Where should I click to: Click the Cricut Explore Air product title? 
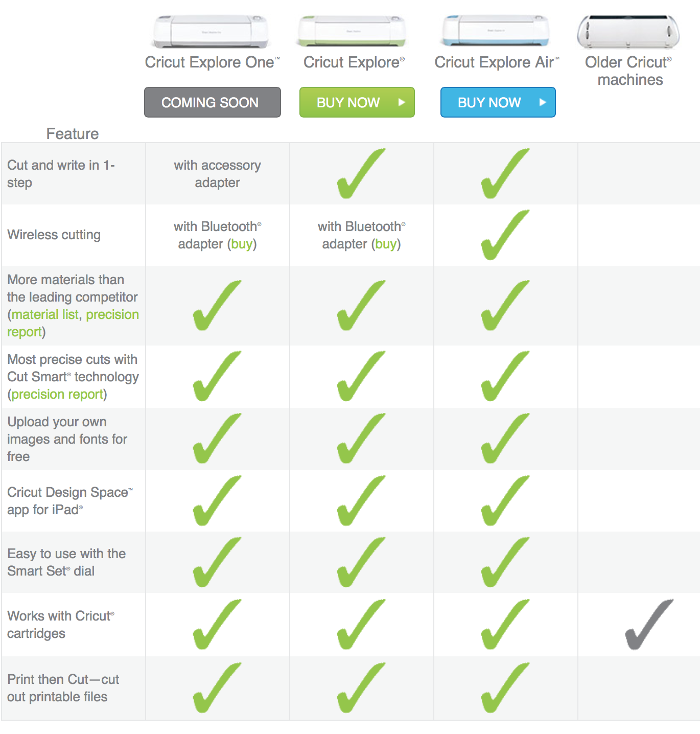coord(497,62)
